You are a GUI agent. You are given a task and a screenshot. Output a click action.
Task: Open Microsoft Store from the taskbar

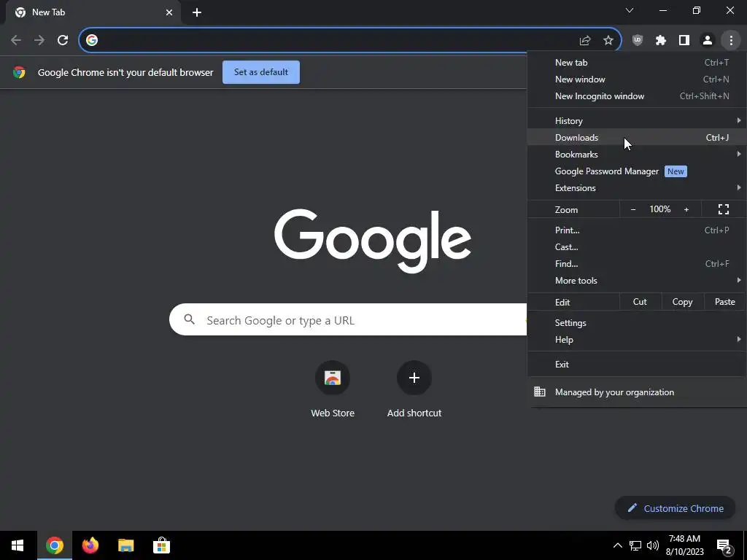coord(161,545)
